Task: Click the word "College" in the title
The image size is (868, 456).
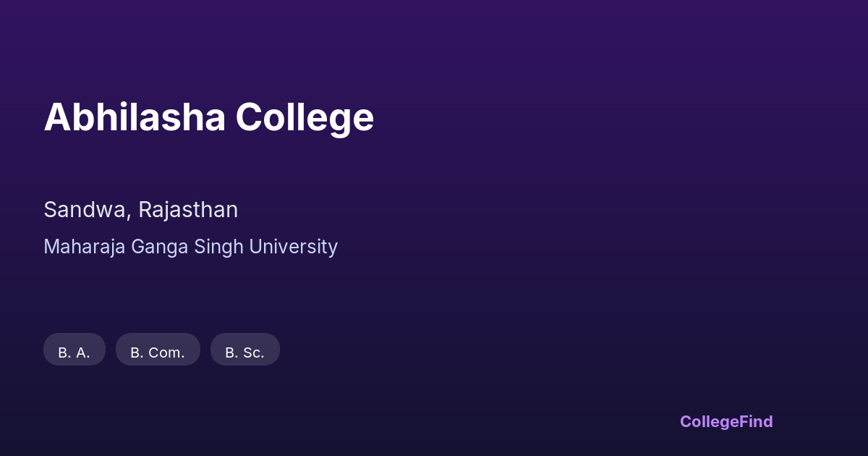Action: pyautogui.click(x=305, y=119)
